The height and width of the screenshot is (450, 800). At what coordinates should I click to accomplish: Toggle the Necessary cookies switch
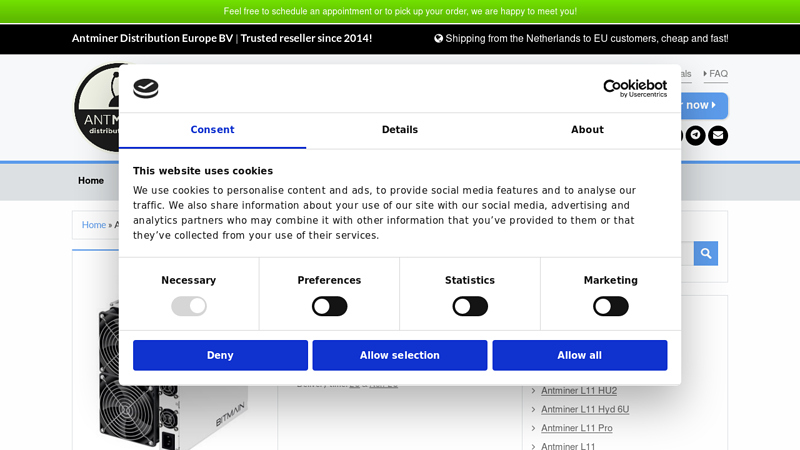[x=189, y=306]
